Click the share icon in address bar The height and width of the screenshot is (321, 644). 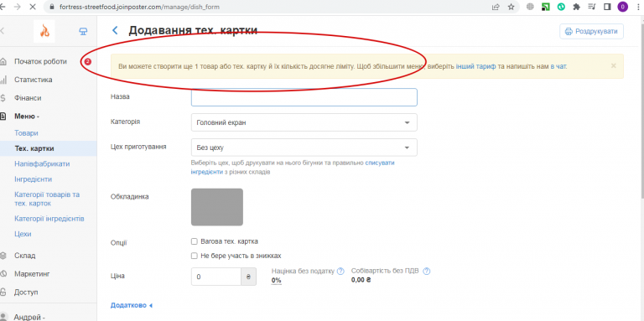coord(496,7)
